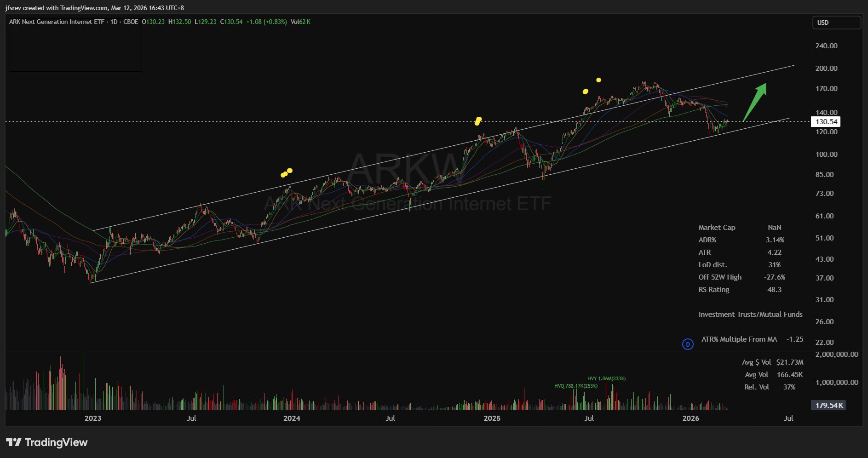Click the ATR value 4.22
The image size is (868, 458).
pyautogui.click(x=775, y=252)
